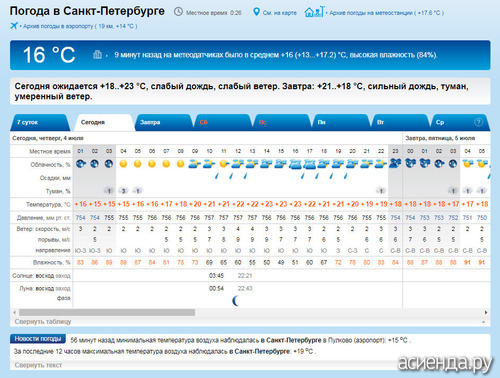Click the heading Завтра, пятница, 5 июля

coord(440,138)
